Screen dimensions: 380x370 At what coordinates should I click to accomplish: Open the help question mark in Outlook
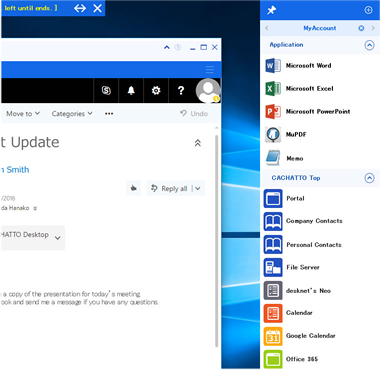pyautogui.click(x=181, y=90)
